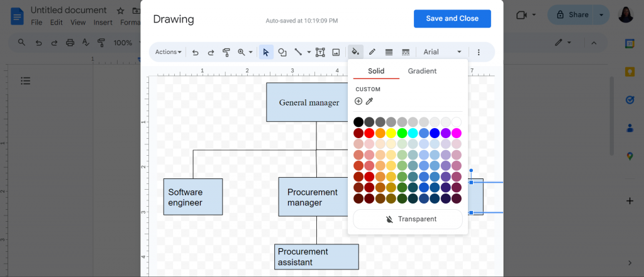Select the Text box tool
Image resolution: width=644 pixels, height=277 pixels.
click(320, 52)
